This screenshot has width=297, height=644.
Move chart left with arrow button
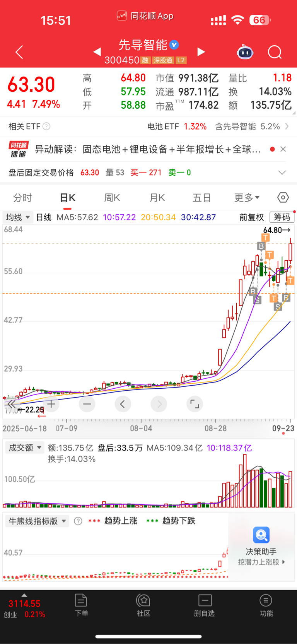pos(123,404)
